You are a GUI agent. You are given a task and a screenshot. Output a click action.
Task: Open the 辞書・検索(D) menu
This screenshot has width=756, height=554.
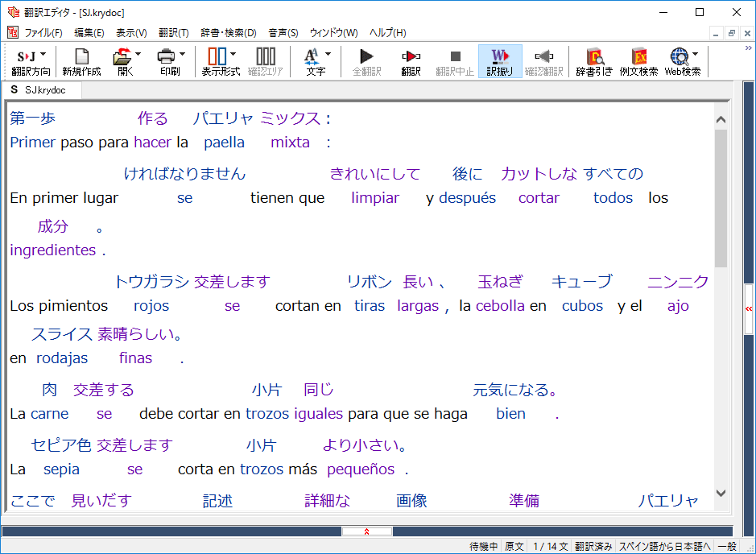coord(229,33)
